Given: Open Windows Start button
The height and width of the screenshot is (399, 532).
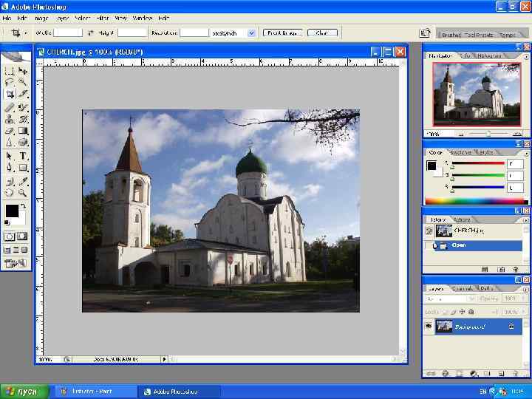Looking at the screenshot, I should click(x=24, y=392).
